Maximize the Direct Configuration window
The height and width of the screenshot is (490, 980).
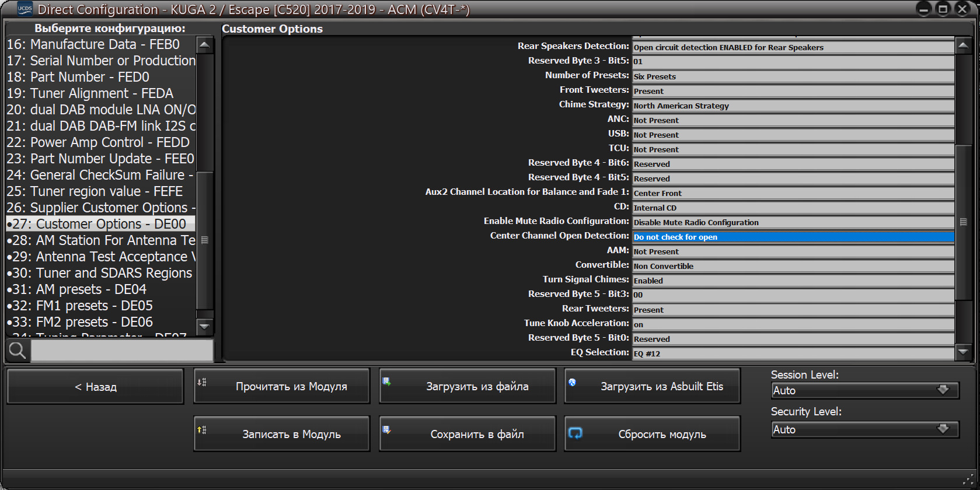point(943,9)
